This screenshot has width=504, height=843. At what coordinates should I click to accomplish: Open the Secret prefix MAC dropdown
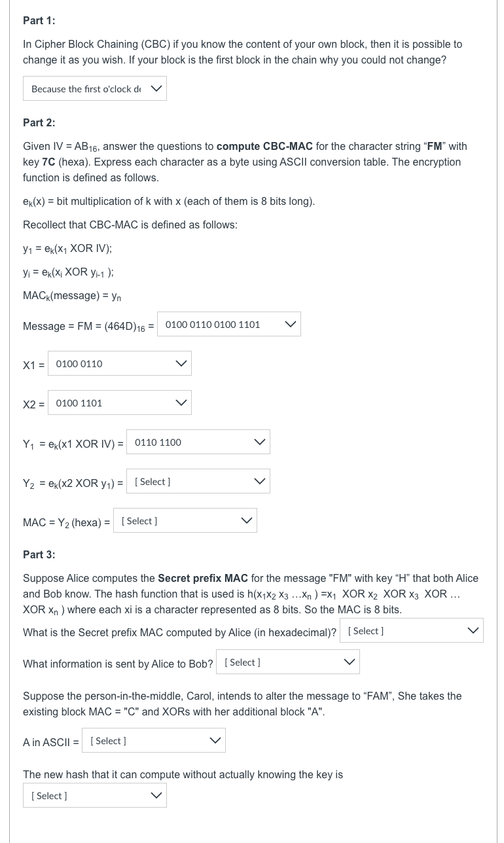click(x=411, y=630)
